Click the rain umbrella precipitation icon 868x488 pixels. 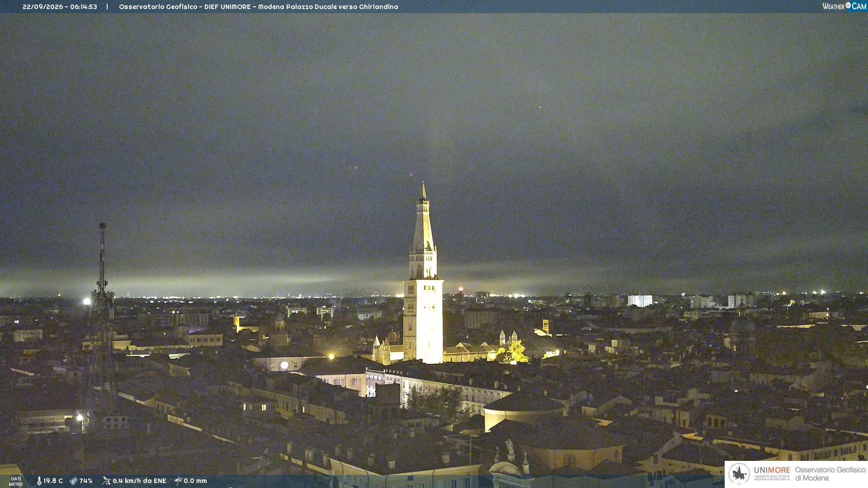coord(178,481)
